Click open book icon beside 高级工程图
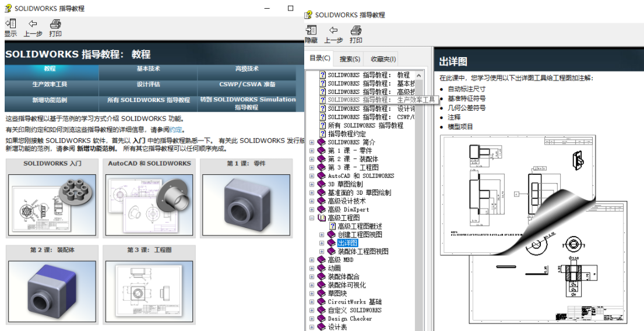This screenshot has width=644, height=331. (x=322, y=217)
